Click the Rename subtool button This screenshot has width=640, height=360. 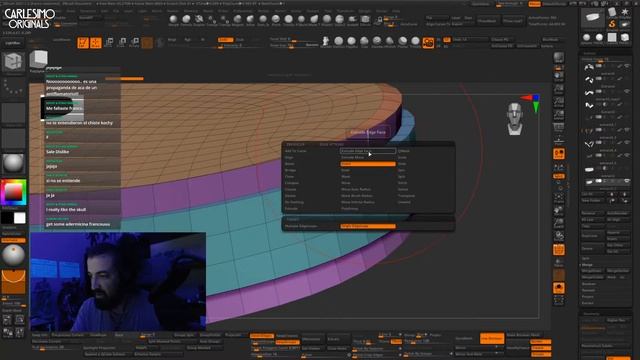[x=592, y=213]
